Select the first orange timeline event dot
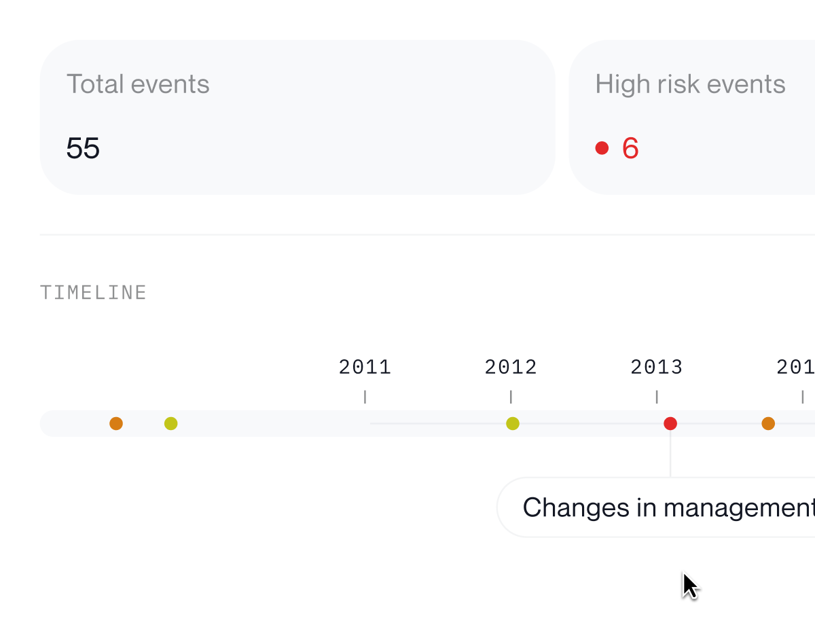Image resolution: width=815 pixels, height=644 pixels. (116, 424)
